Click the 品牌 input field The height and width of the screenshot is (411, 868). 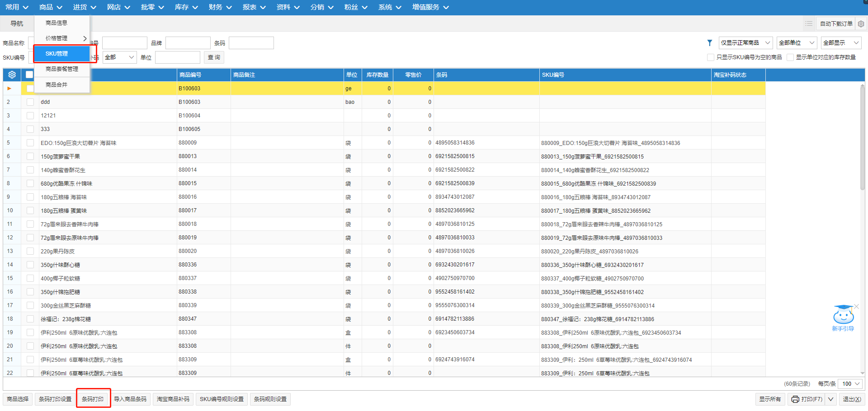click(x=188, y=43)
